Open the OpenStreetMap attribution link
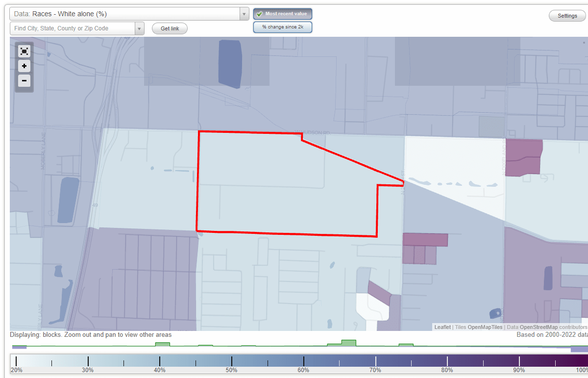The height and width of the screenshot is (378, 588). (x=539, y=327)
